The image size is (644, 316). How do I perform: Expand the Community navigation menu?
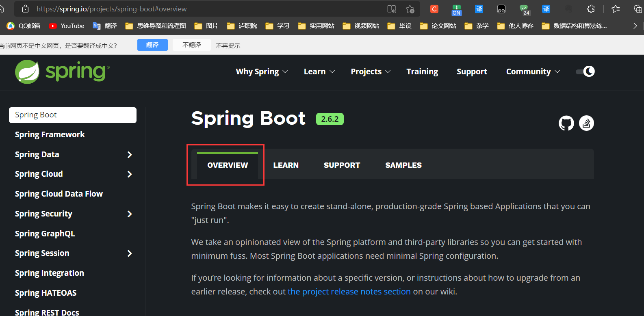tap(533, 71)
